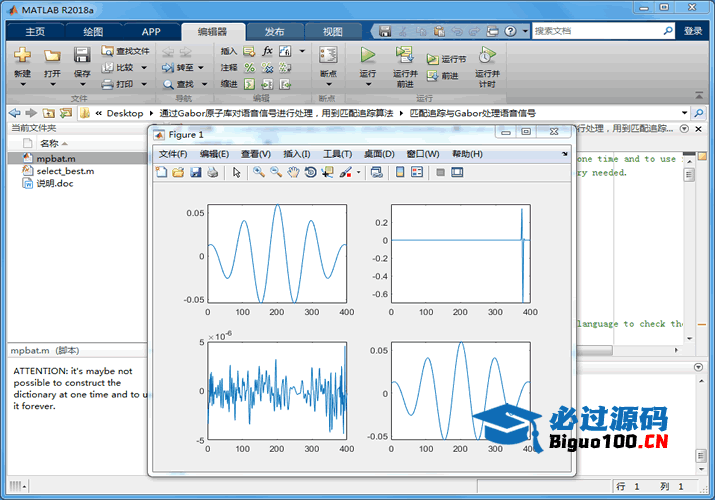Click the 查找文件 button

pos(125,51)
